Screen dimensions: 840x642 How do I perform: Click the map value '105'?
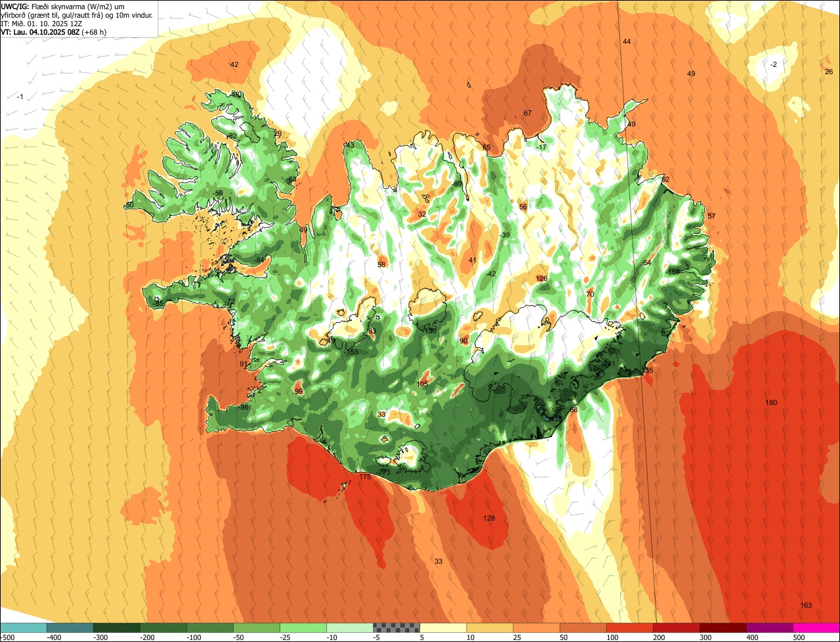(423, 384)
